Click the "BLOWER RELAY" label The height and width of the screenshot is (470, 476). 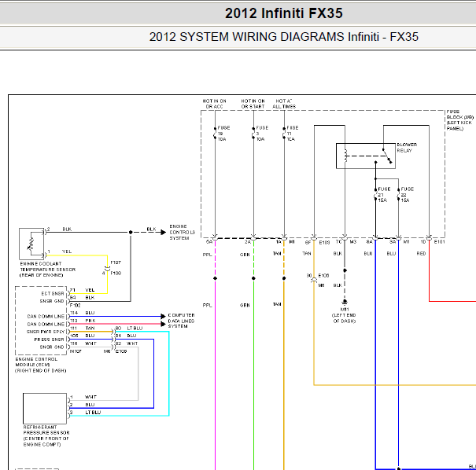[x=407, y=148]
